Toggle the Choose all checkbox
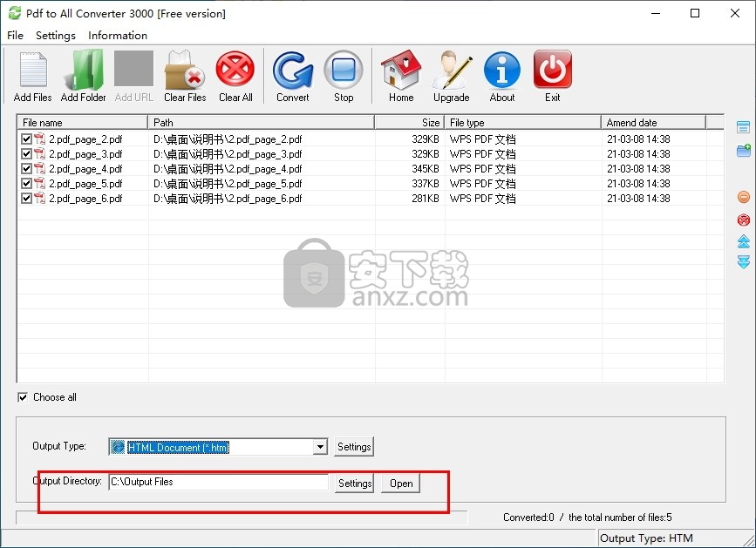Image resolution: width=756 pixels, height=548 pixels. [x=23, y=397]
